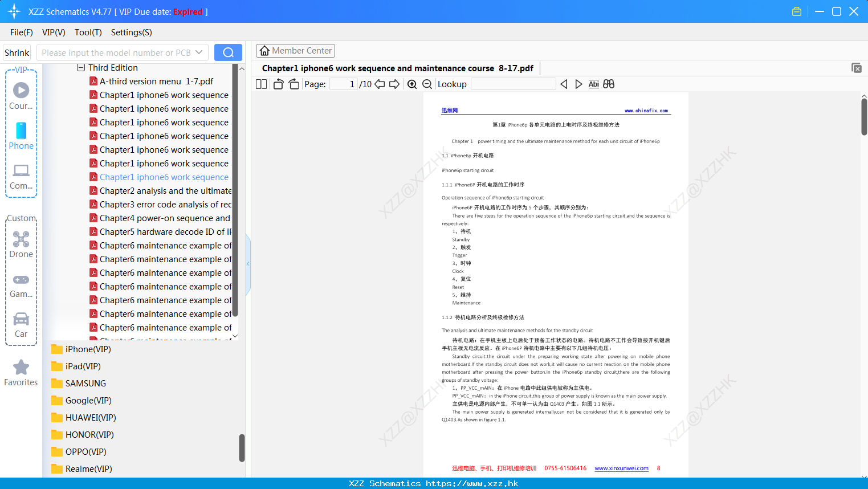Open the Google(VIP) folder
This screenshot has width=868, height=489.
[x=81, y=401]
